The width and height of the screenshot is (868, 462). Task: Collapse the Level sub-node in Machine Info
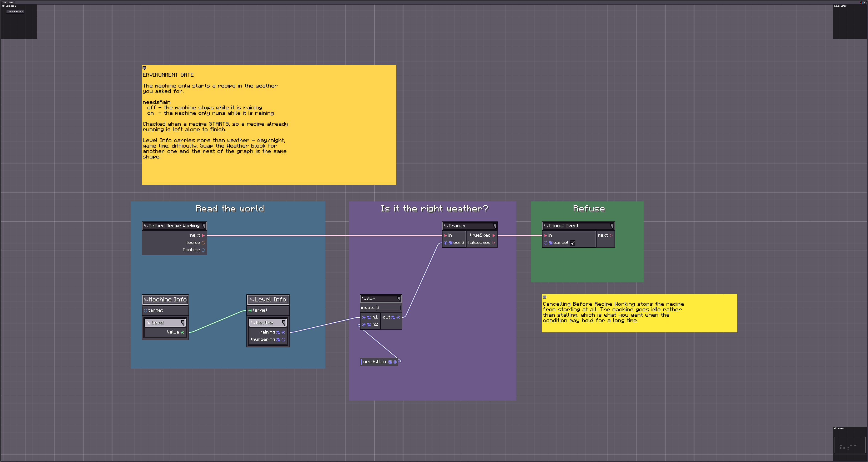(183, 323)
